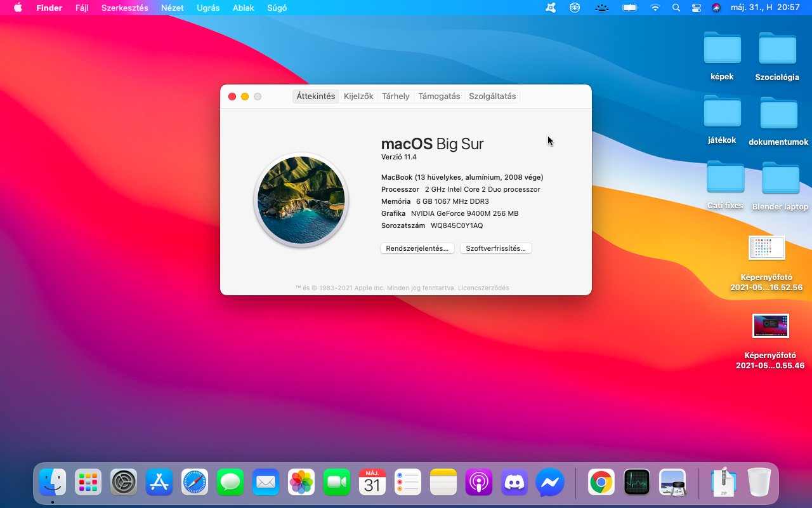Screen dimensions: 812x508
Task: Open the Súgó menu
Action: coord(277,8)
